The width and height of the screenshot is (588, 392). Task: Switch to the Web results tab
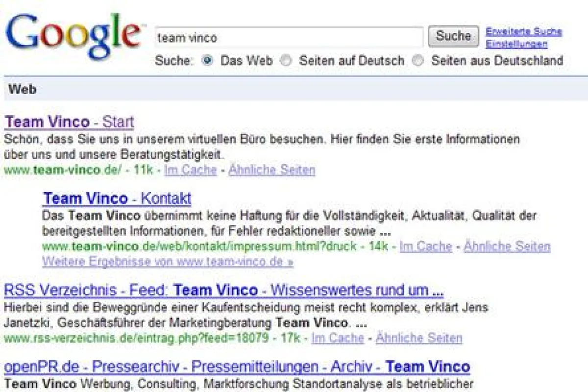[x=22, y=90]
